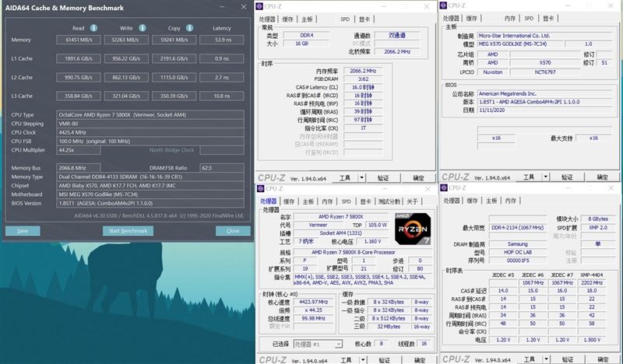Viewport: 623px width, 364px height.
Task: Open 工具 dropdown arrow in top-left CPU-Z window
Action: pyautogui.click(x=362, y=178)
